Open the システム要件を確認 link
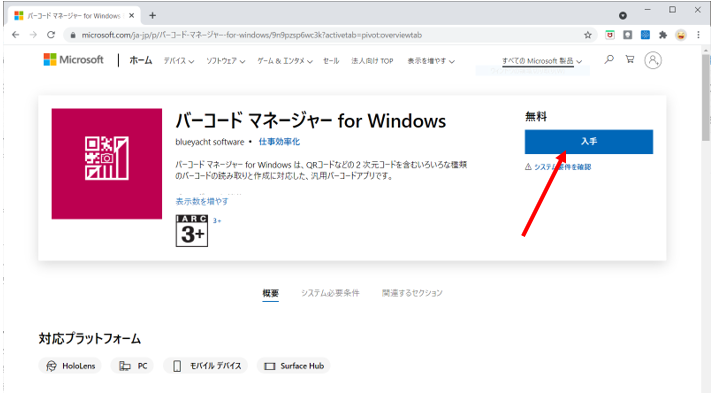Viewport: 713px width, 393px height. tap(562, 167)
